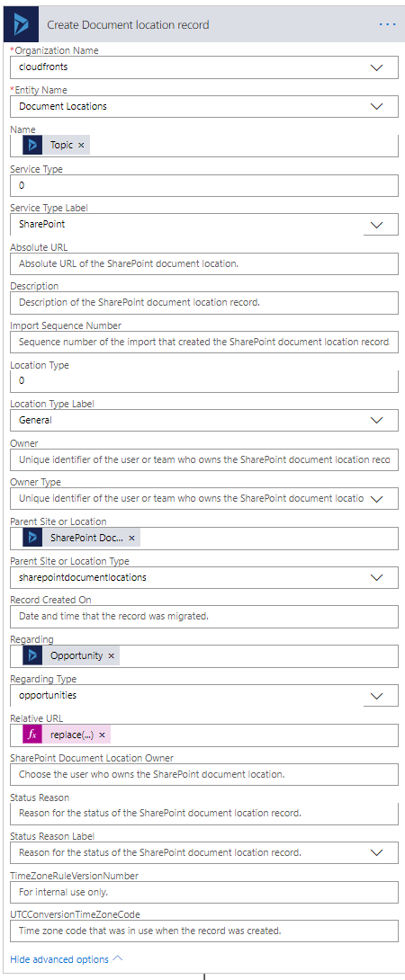Expand the Parent Site or Location Type dropdown
This screenshot has width=405, height=980.
coord(377,577)
